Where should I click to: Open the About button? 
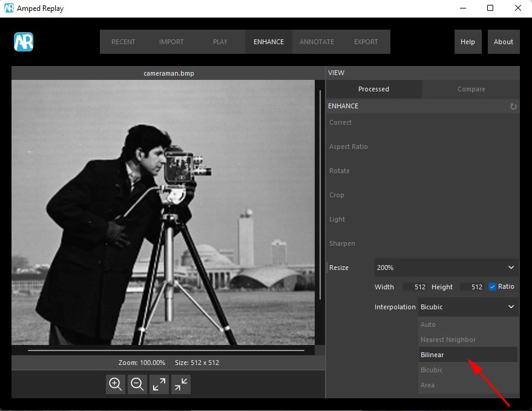point(503,42)
